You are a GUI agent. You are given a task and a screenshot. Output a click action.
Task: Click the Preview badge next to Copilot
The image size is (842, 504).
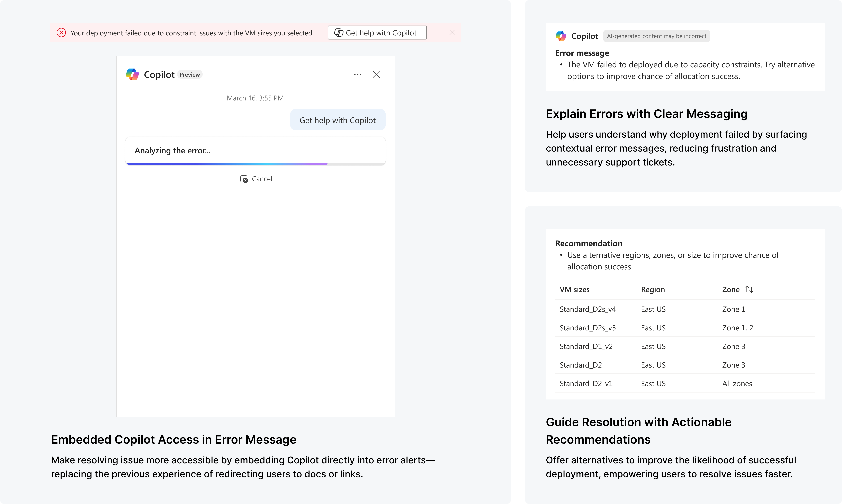click(x=190, y=75)
